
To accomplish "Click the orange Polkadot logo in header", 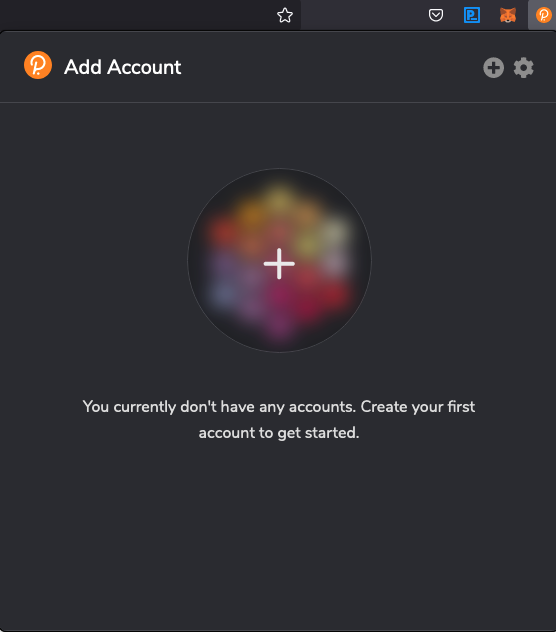I will click(38, 65).
